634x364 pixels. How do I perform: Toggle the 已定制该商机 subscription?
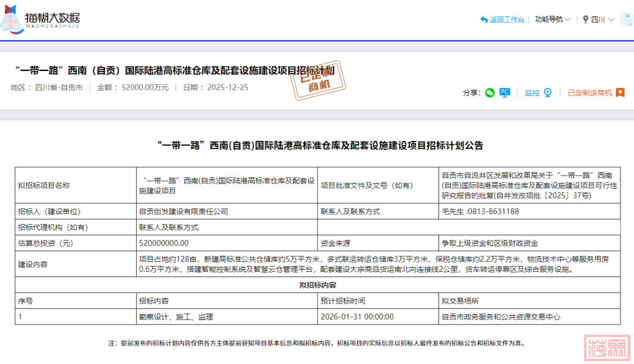point(589,93)
